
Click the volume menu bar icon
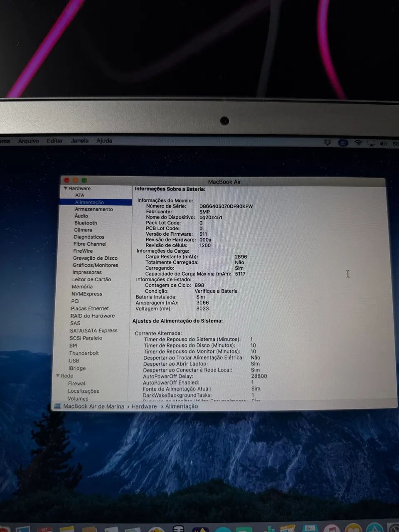coord(383,144)
